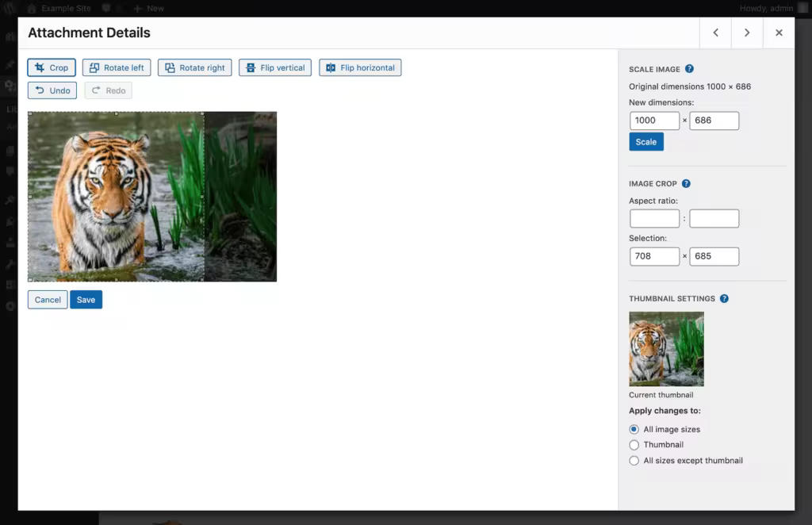
Task: Click 'Original dimensions 1000 × 686' text
Action: 690,86
